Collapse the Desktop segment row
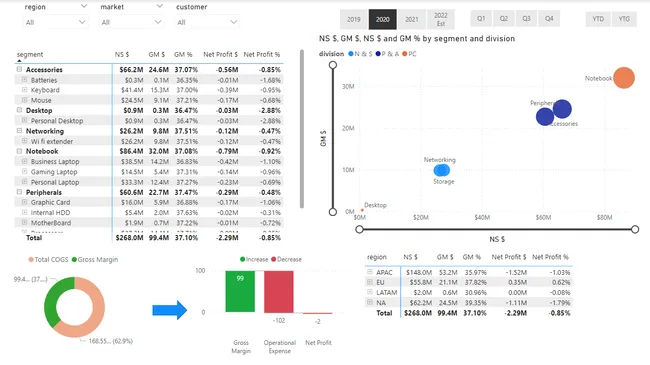 pyautogui.click(x=19, y=110)
